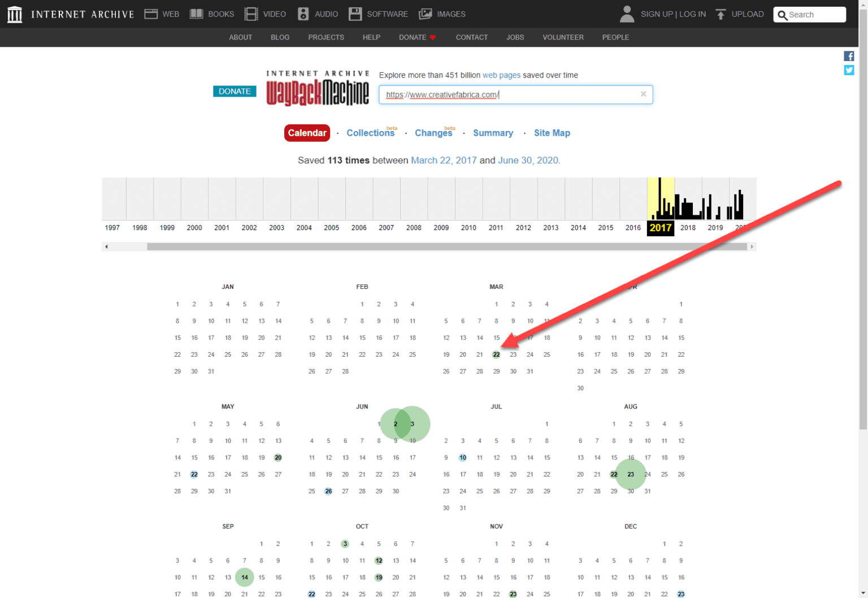Screen dimensions: 868x598
Task: Open the BLOG menu item
Action: click(280, 37)
